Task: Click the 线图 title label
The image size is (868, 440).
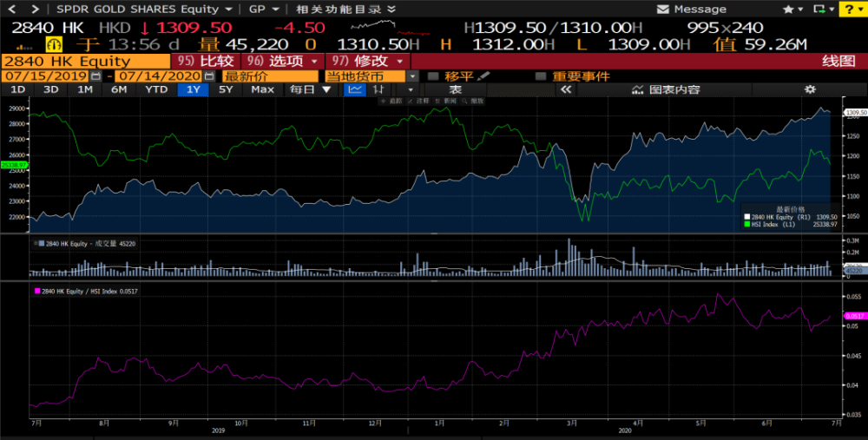Action: click(x=838, y=61)
